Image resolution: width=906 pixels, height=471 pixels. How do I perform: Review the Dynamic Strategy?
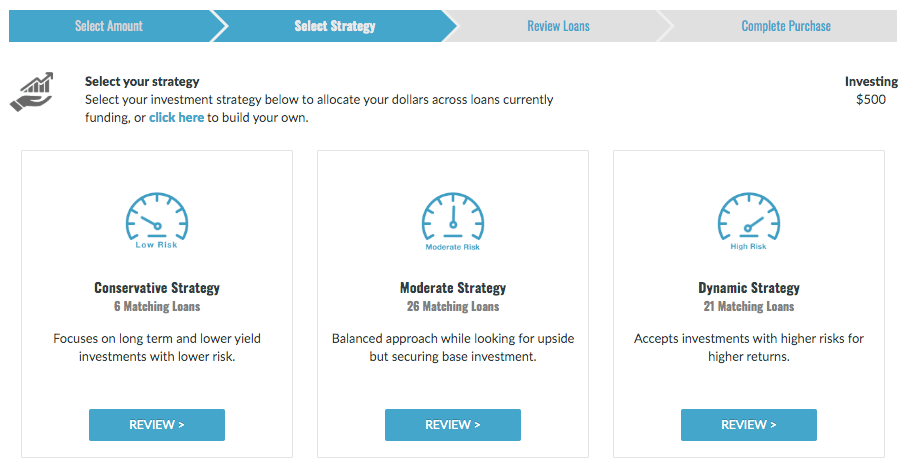click(x=749, y=425)
